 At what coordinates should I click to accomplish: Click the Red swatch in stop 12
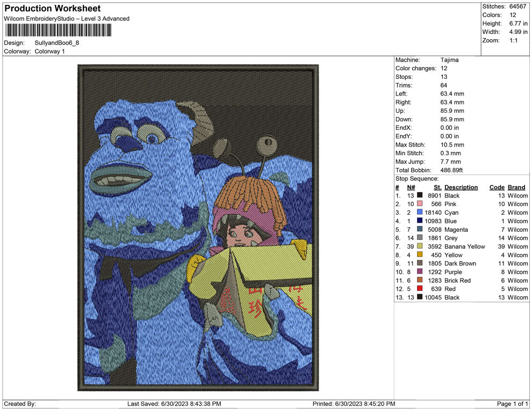pos(420,288)
